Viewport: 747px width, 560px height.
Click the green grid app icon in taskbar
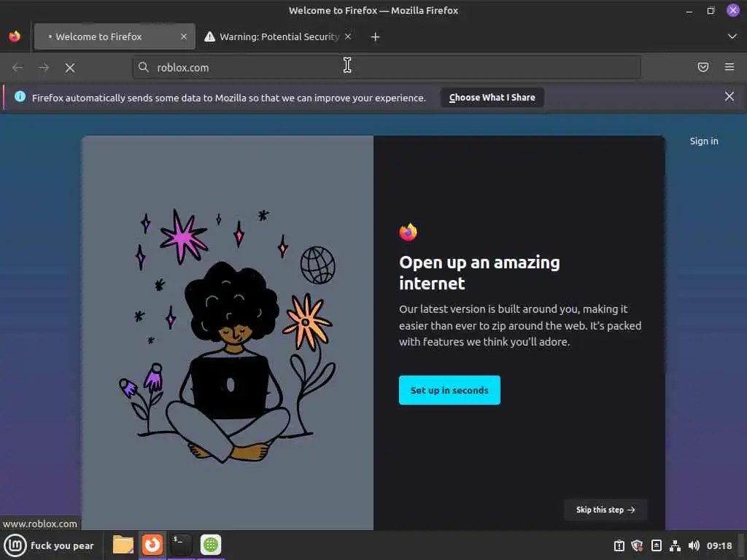click(211, 545)
